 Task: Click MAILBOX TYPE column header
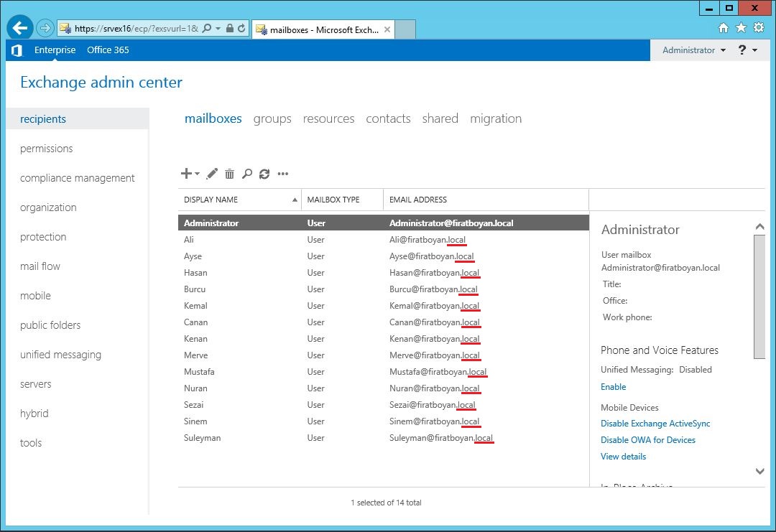pos(343,200)
